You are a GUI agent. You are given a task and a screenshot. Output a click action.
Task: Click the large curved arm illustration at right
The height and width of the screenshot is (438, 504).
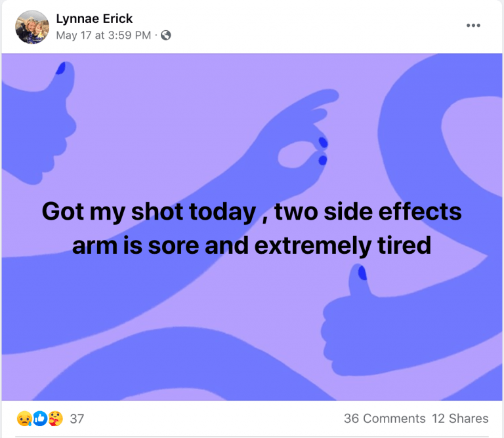(x=420, y=131)
